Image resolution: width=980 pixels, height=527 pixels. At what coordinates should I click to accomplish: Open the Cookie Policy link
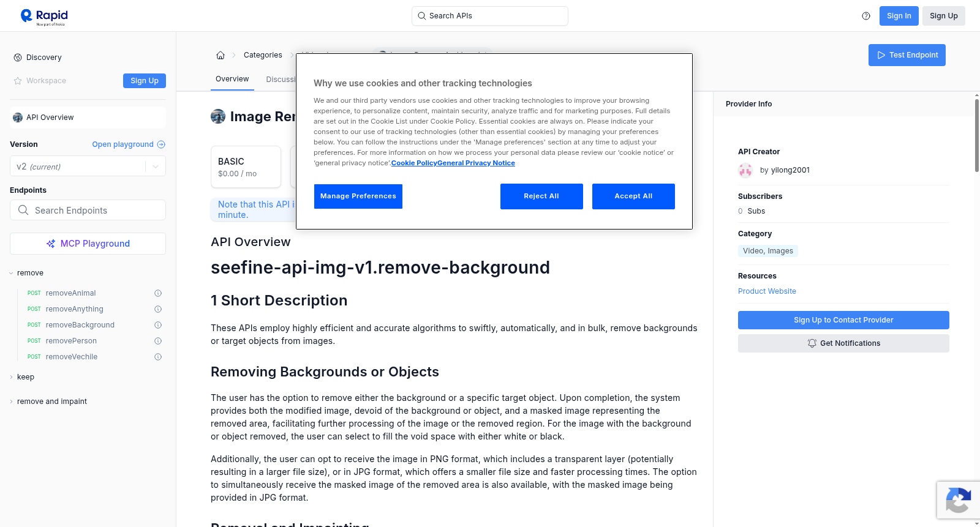point(414,163)
